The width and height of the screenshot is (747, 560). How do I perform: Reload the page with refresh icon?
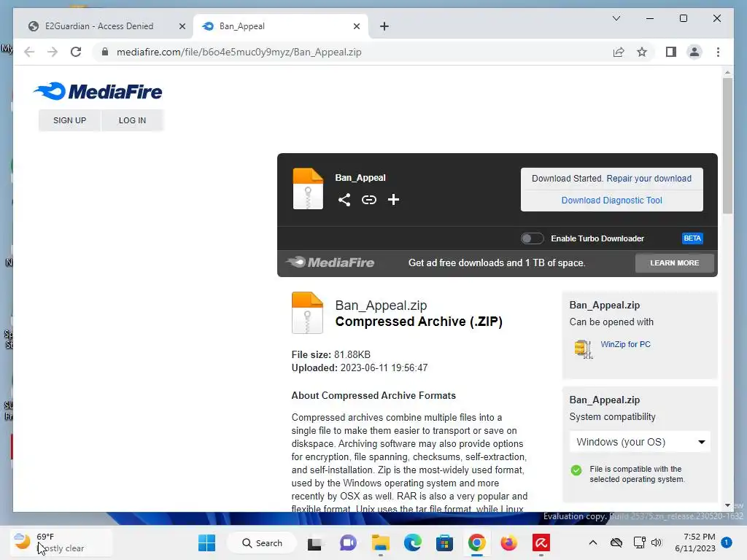click(76, 52)
